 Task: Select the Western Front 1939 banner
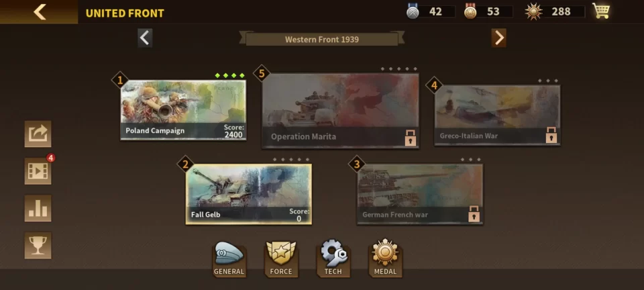pyautogui.click(x=322, y=39)
